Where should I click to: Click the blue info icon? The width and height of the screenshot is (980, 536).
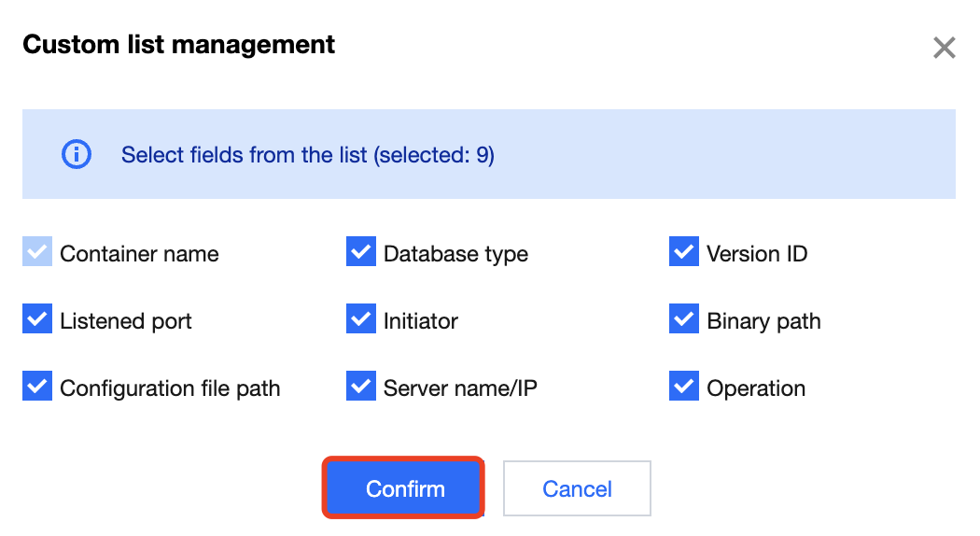coord(76,154)
